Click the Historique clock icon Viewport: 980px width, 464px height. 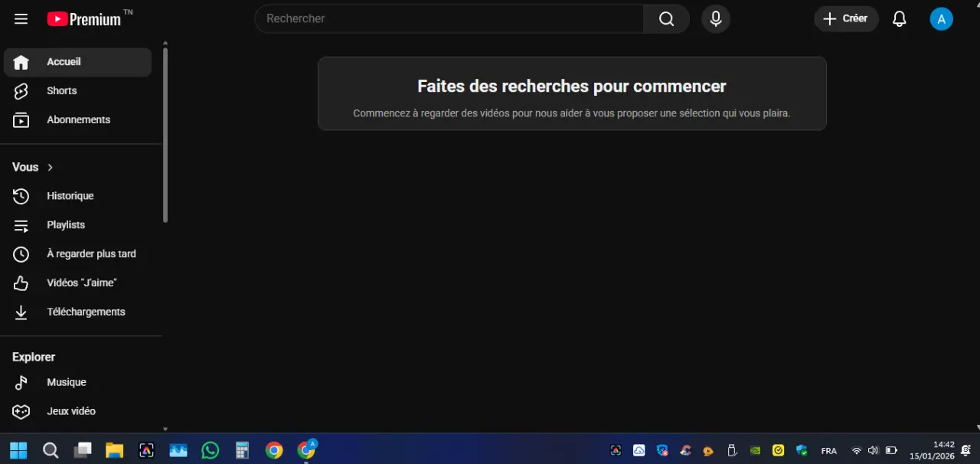[21, 196]
